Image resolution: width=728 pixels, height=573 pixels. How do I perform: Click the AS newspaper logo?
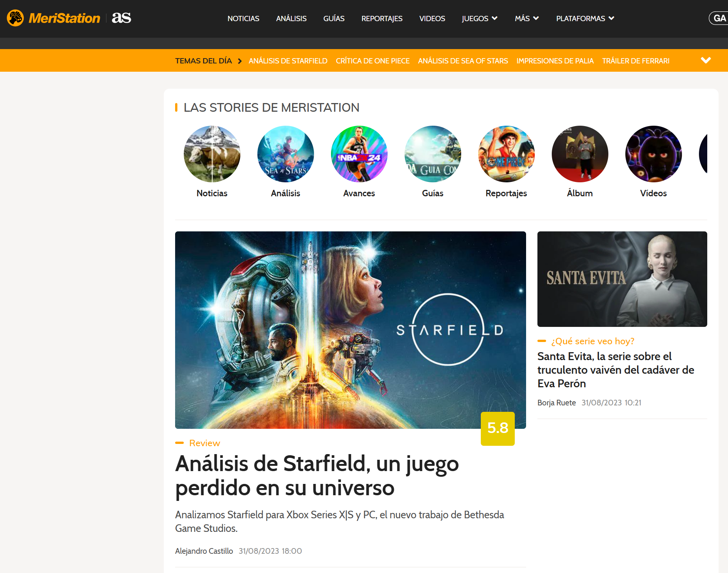tap(121, 18)
